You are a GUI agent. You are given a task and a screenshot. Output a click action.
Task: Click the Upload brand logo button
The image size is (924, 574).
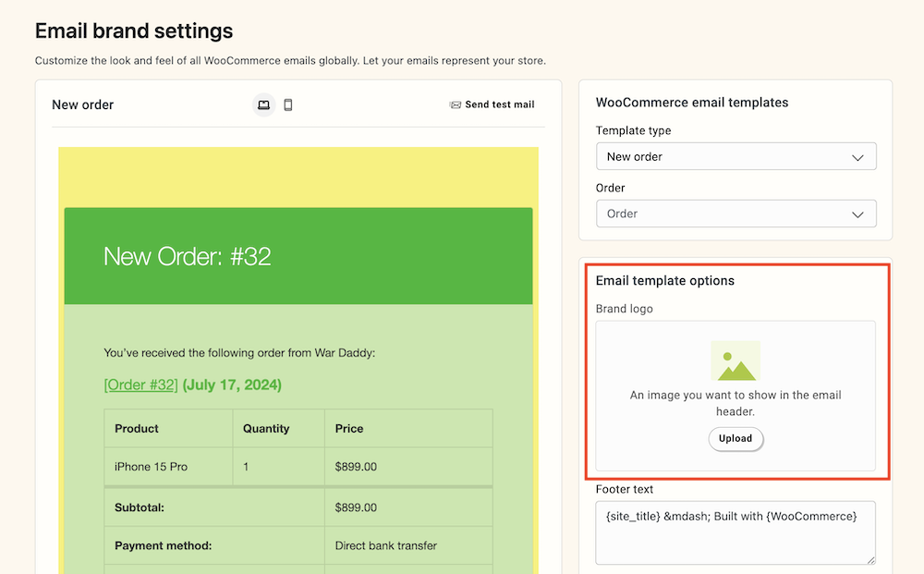coord(736,438)
